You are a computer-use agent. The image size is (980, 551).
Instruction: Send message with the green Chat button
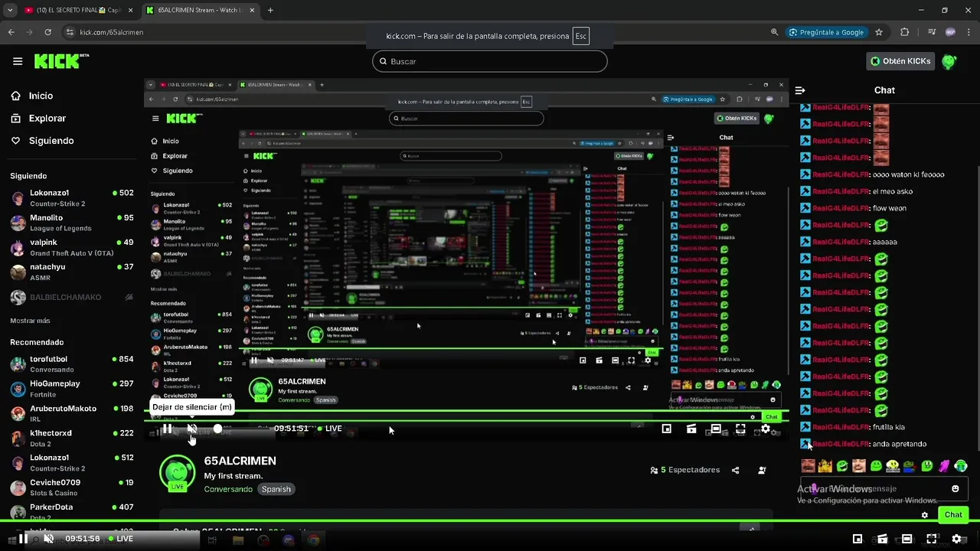point(953,514)
